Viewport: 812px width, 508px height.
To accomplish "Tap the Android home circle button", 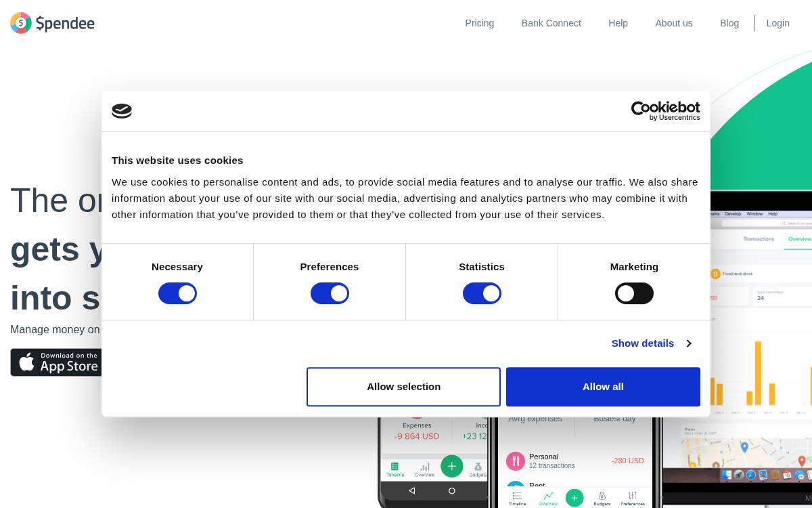I will (x=452, y=490).
